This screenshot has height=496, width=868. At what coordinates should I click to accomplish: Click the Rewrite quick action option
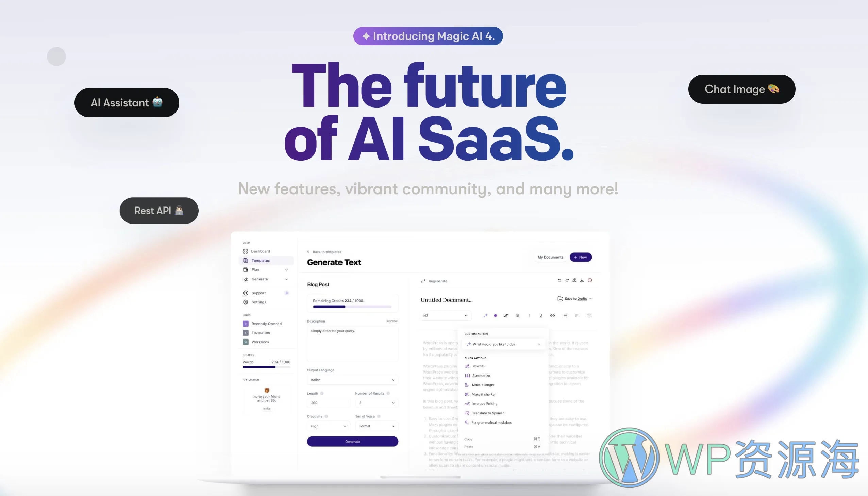click(x=478, y=366)
